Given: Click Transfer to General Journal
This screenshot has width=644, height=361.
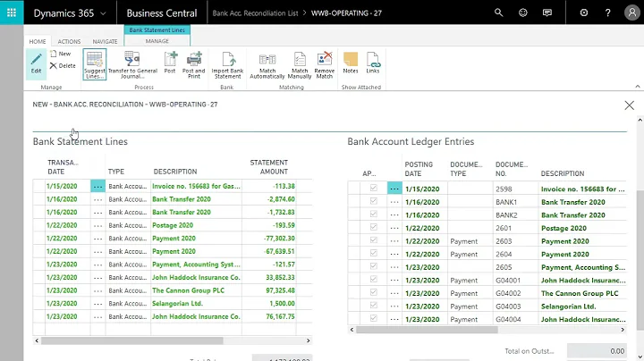Looking at the screenshot, I should 132,64.
